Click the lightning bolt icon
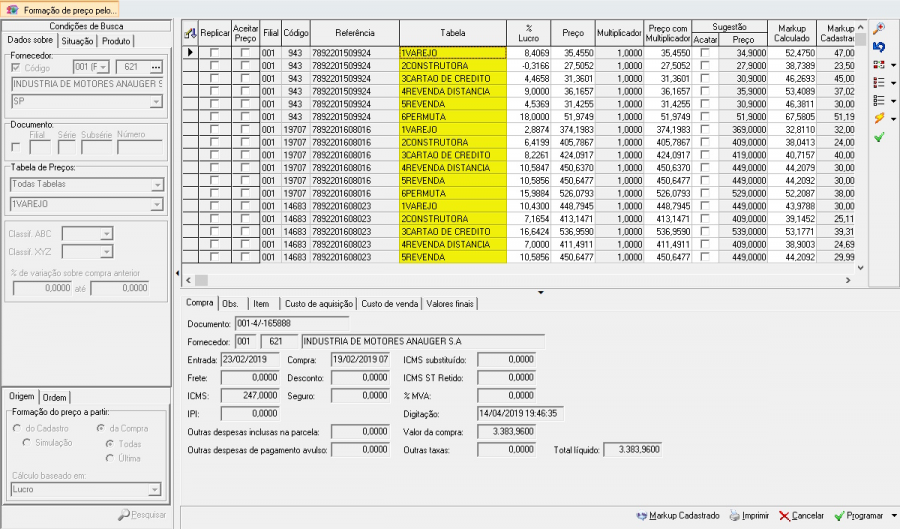The image size is (900, 529). 878,118
